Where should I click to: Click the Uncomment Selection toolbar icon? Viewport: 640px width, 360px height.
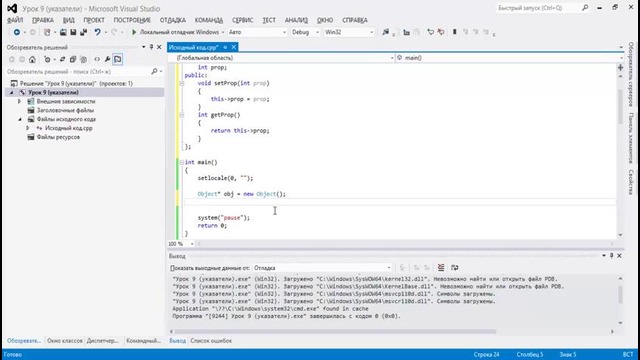(x=441, y=32)
